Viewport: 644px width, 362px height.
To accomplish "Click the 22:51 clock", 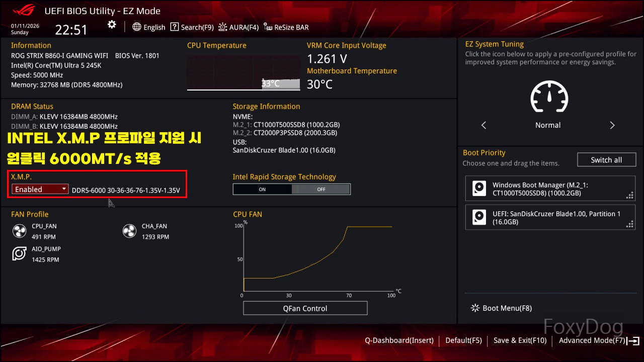I will [x=71, y=30].
